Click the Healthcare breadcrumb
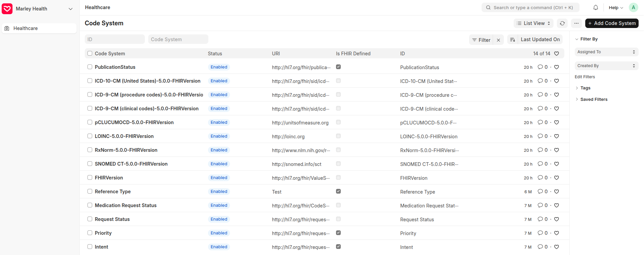Screen dimensions: 644x255 tap(98, 7)
